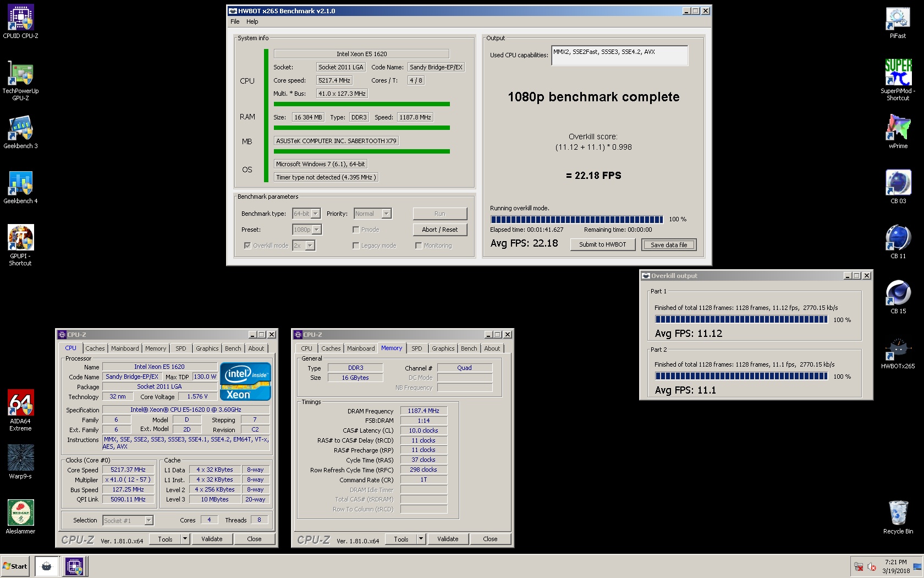
Task: Expand Tools arrow in right CPU-Z window
Action: click(x=421, y=539)
